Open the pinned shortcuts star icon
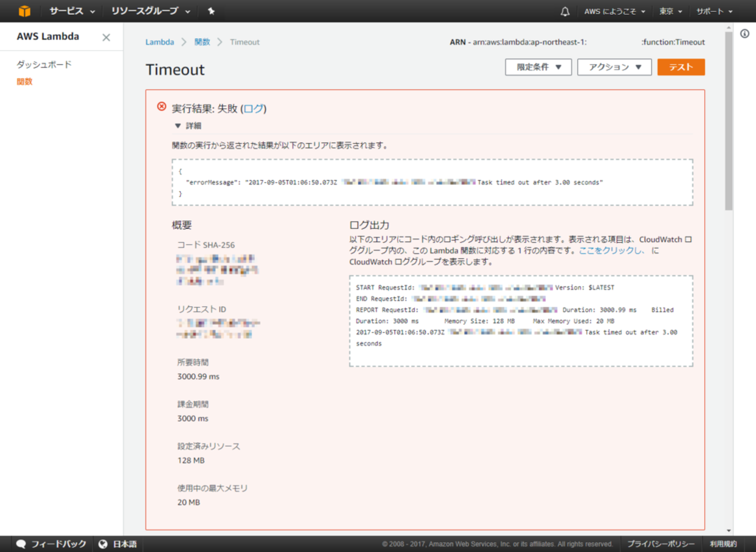Screen dimensions: 756x552 211,11
